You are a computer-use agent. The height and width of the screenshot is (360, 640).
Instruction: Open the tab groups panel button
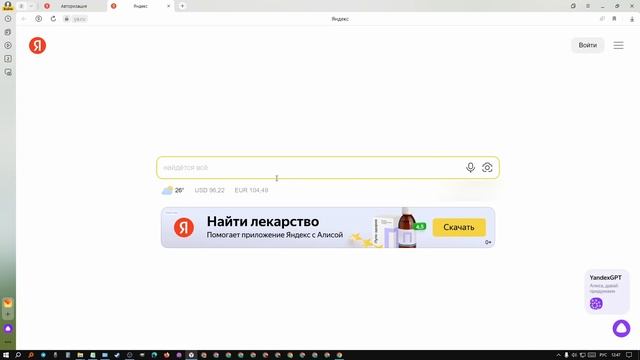click(x=22, y=6)
